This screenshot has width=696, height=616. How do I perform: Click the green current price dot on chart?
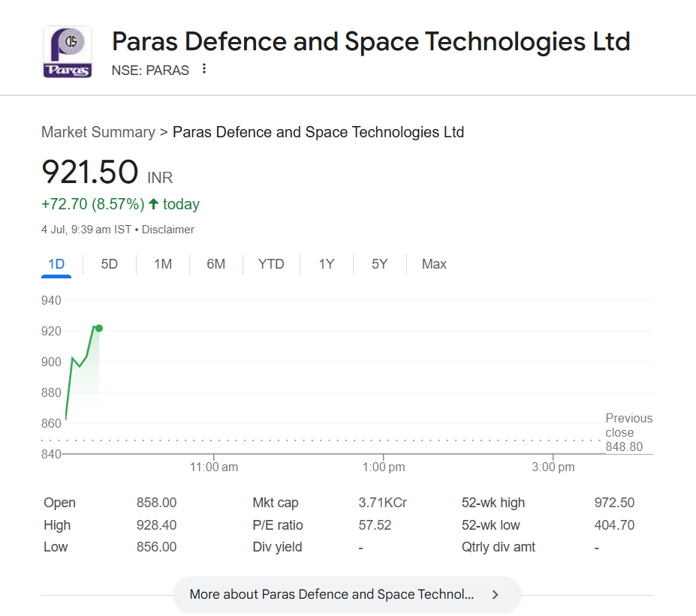tap(99, 328)
